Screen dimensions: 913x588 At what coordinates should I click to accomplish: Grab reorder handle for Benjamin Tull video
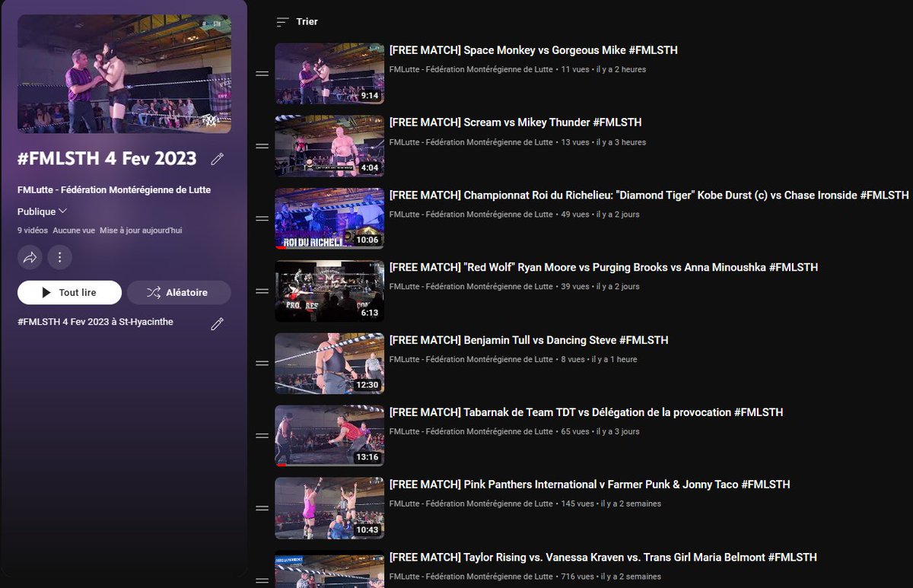(x=262, y=364)
